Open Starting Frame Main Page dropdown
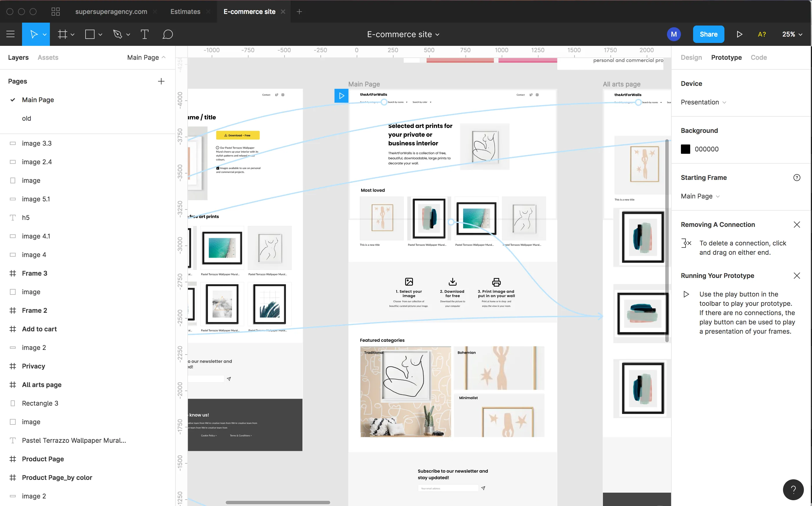The height and width of the screenshot is (506, 812). pyautogui.click(x=700, y=196)
